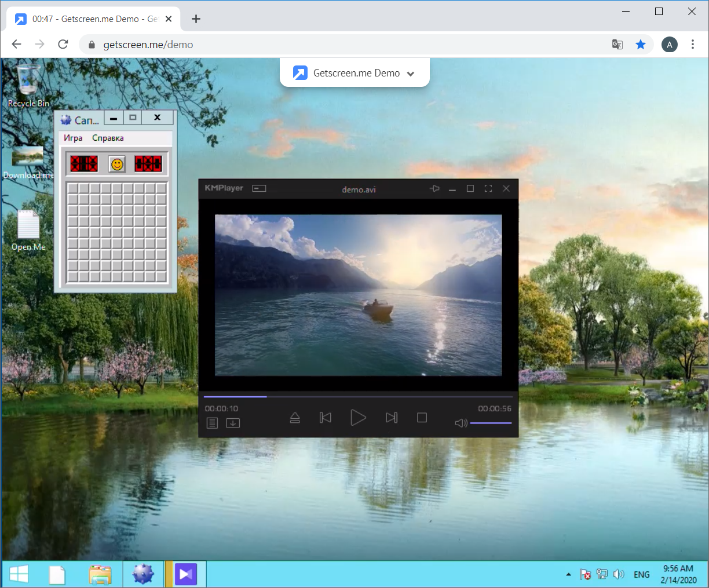709x588 pixels.
Task: Close the Getscreen.me Demo tab
Action: pyautogui.click(x=169, y=19)
